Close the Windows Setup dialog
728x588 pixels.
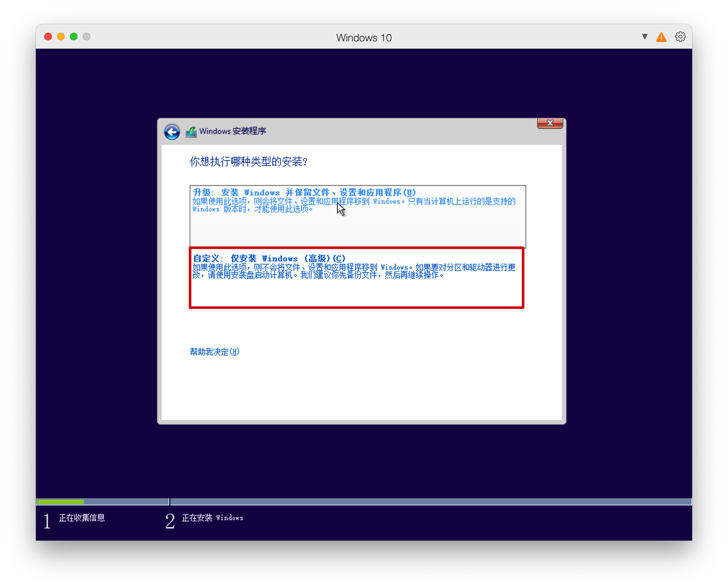pos(550,123)
